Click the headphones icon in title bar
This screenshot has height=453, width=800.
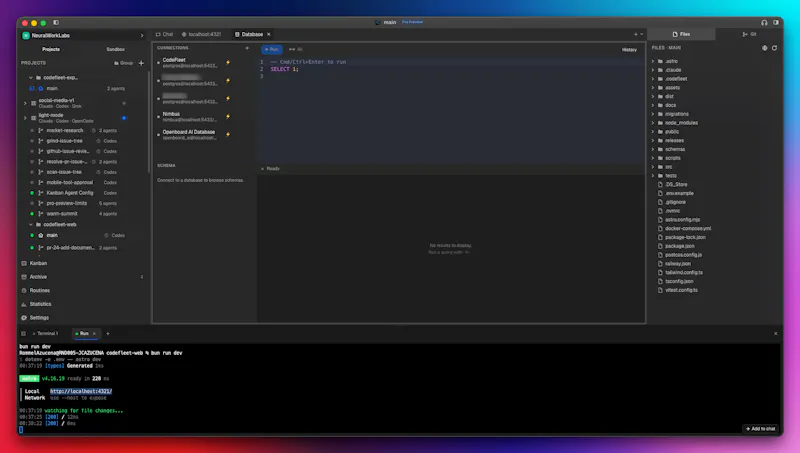[x=764, y=22]
